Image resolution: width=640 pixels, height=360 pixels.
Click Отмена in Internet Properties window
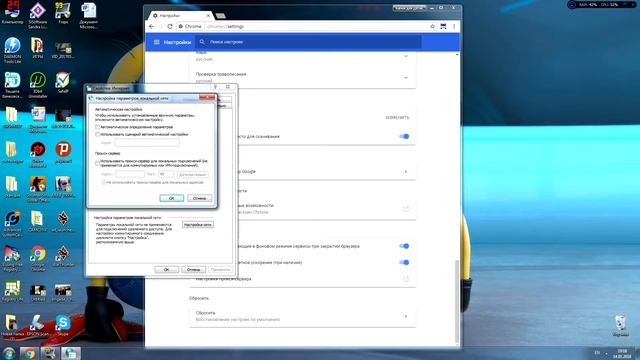(193, 270)
